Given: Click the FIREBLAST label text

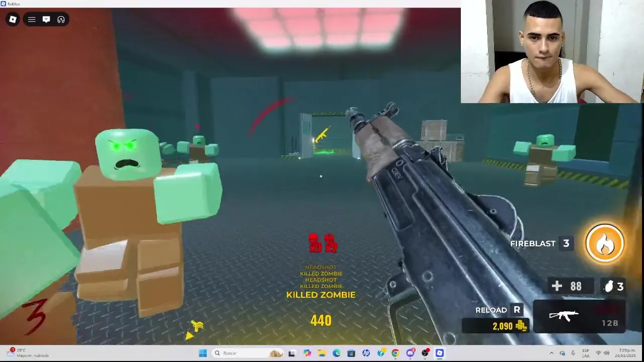Looking at the screenshot, I should (533, 243).
